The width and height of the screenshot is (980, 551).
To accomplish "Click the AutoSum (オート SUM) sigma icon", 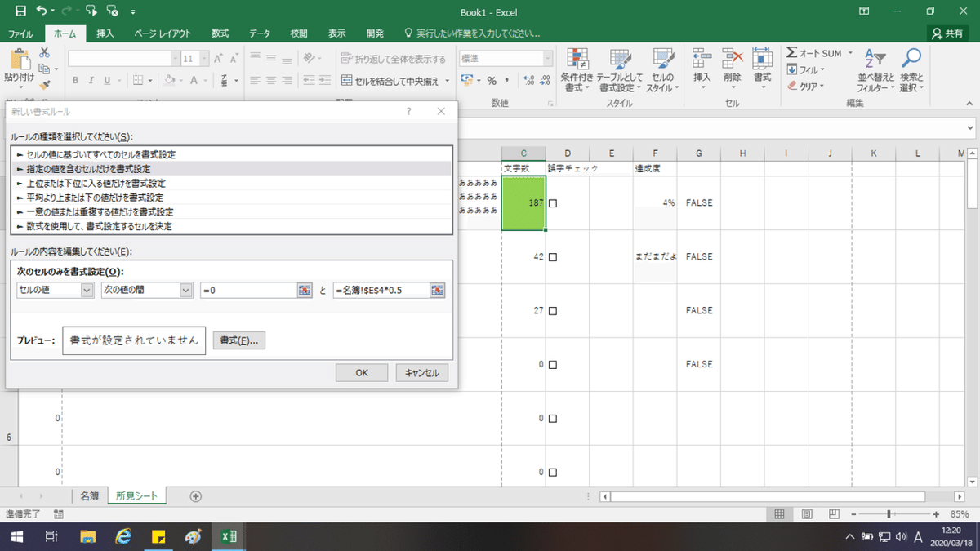I will coord(791,52).
